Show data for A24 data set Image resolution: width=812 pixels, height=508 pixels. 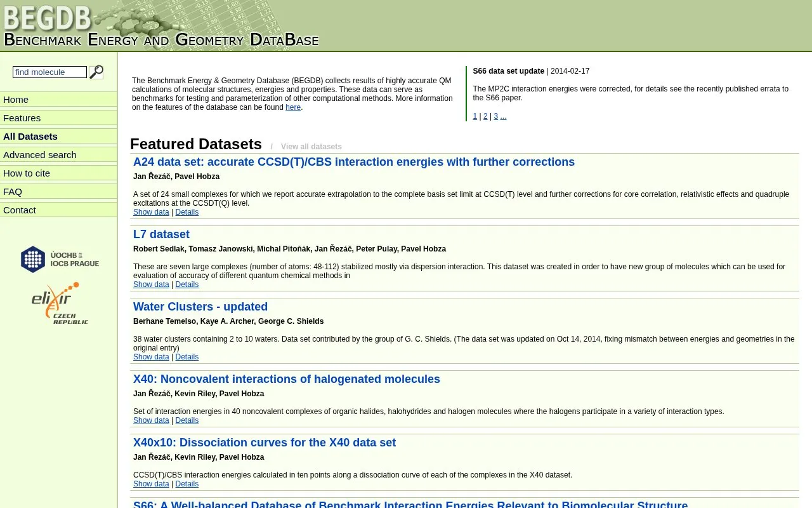click(151, 212)
